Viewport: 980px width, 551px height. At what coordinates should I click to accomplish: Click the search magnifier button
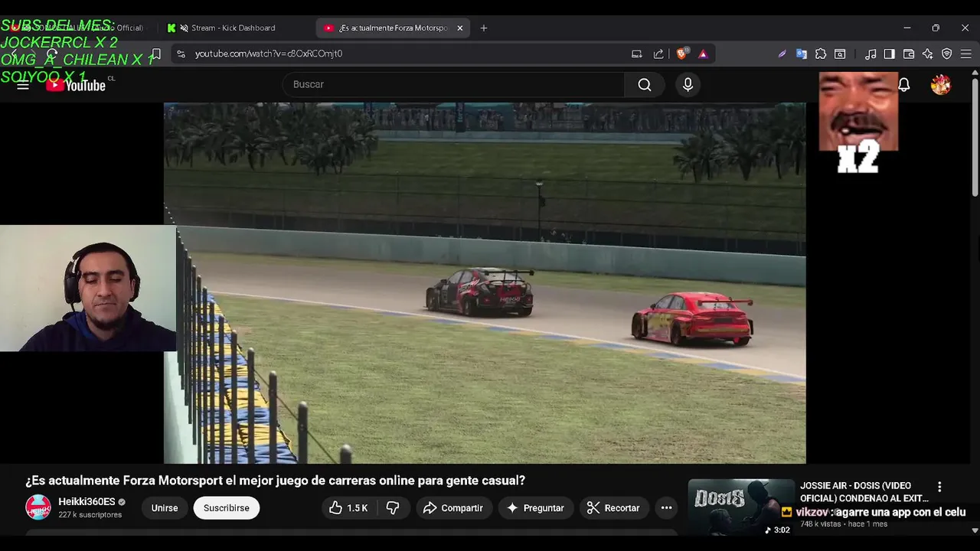(645, 84)
